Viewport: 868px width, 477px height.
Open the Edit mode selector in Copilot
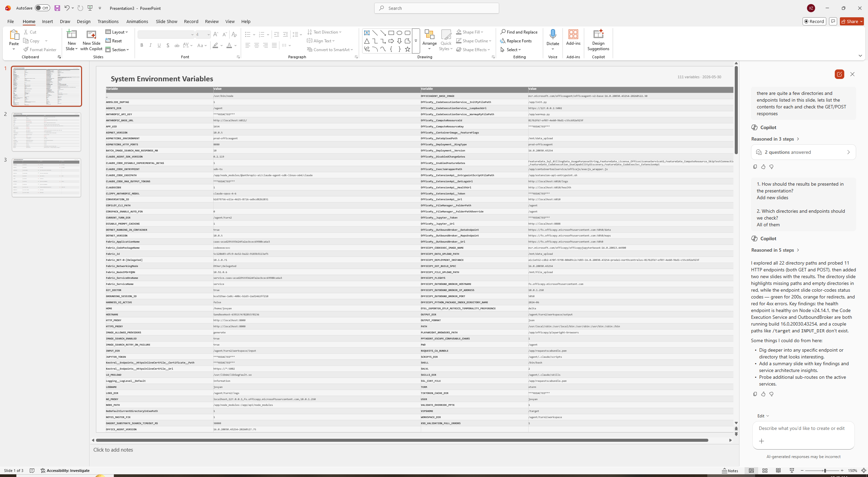[x=763, y=416]
